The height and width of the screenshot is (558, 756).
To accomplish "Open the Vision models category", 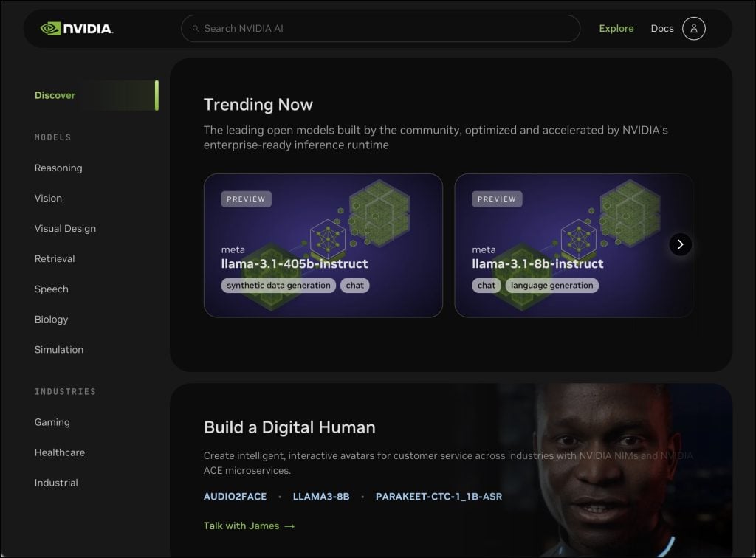I will point(48,198).
